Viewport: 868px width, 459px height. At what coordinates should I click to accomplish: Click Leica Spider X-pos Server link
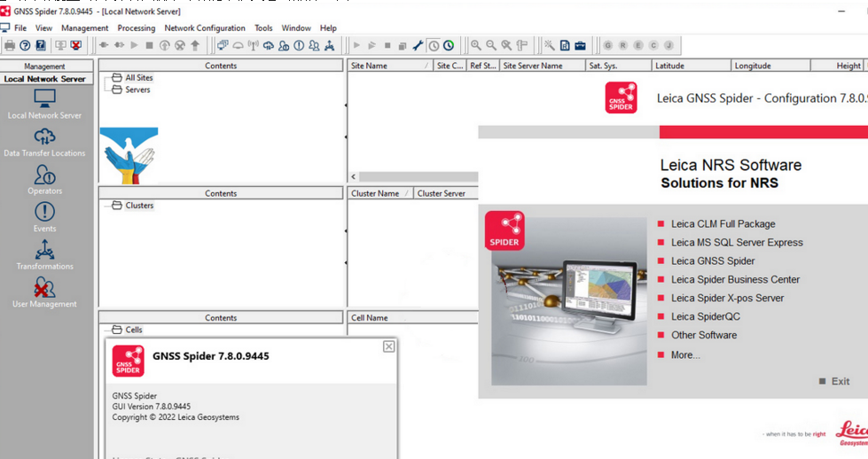pyautogui.click(x=727, y=298)
